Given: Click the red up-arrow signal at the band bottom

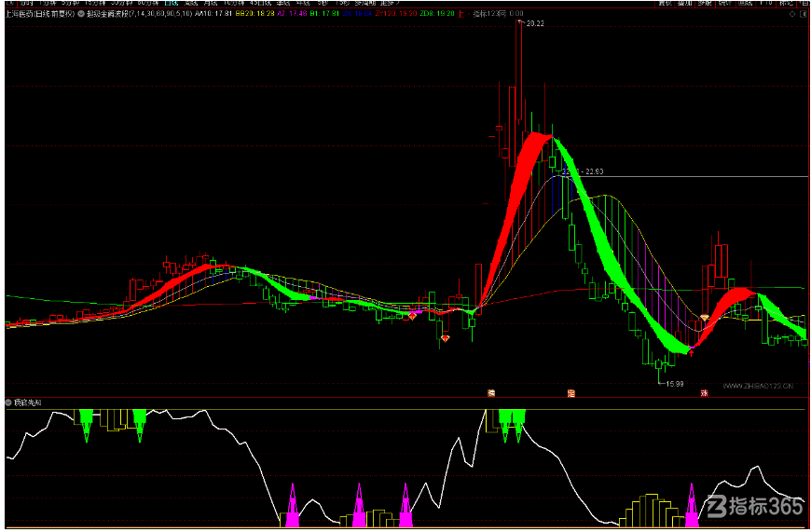Looking at the screenshot, I should (692, 353).
